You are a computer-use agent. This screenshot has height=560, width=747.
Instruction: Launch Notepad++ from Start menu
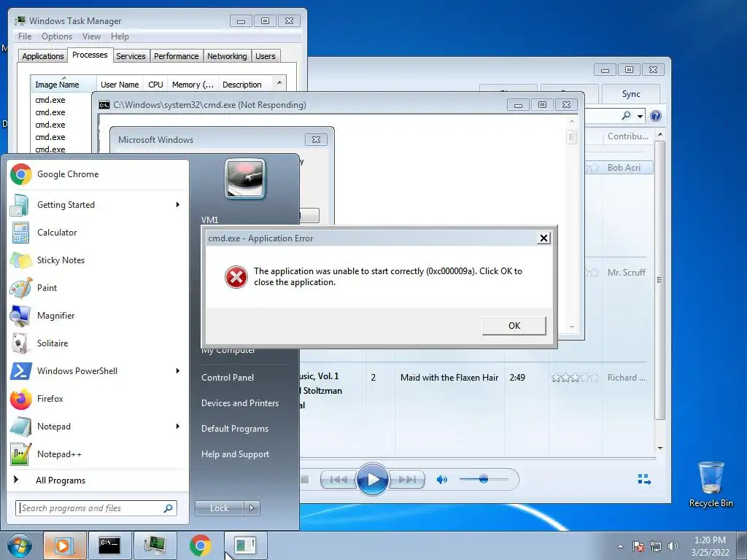pyautogui.click(x=98, y=454)
